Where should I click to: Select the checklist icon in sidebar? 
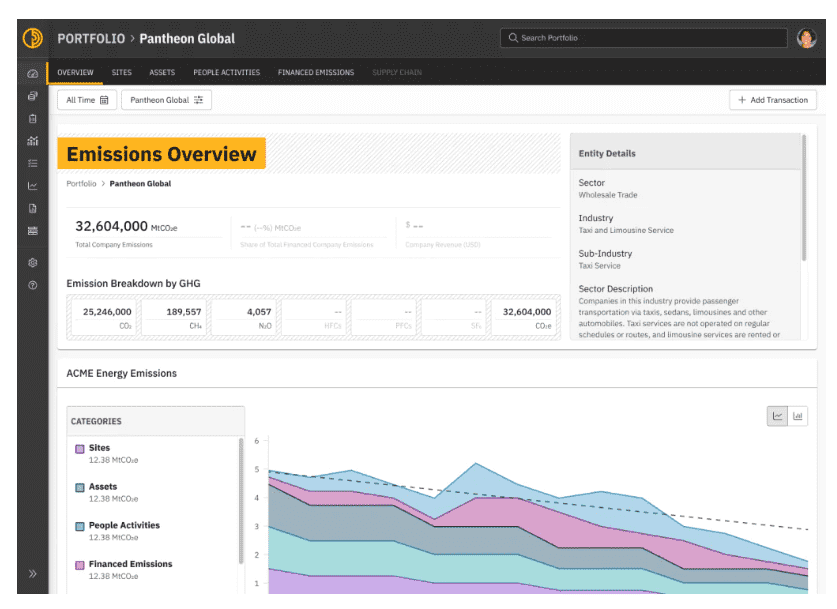tap(33, 163)
